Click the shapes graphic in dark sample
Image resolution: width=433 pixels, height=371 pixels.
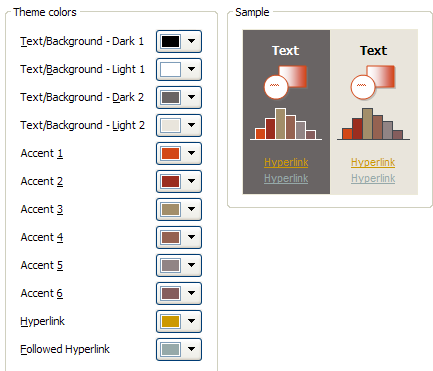pyautogui.click(x=285, y=82)
